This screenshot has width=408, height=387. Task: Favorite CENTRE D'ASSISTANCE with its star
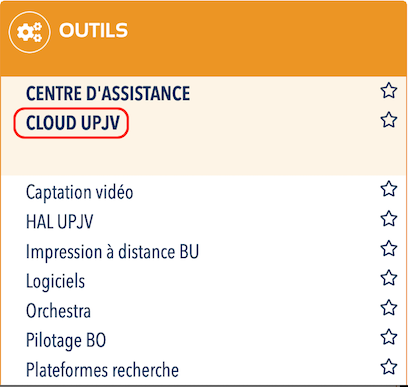click(389, 91)
